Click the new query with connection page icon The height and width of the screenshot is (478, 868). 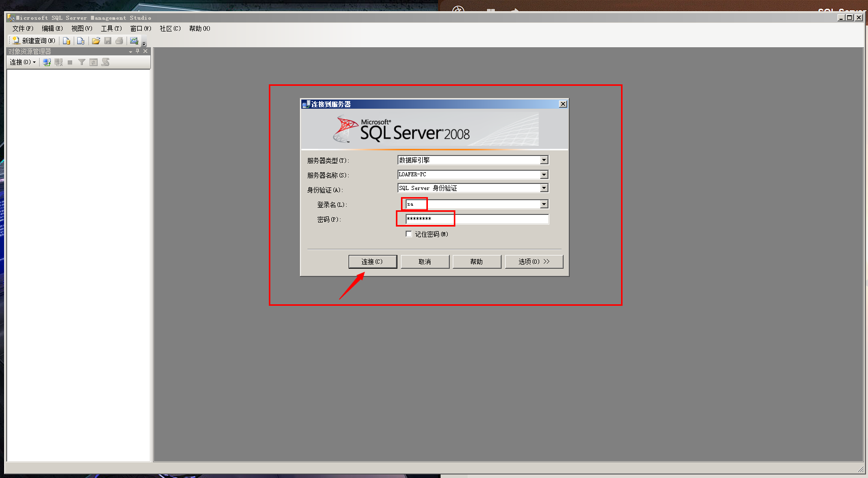[80, 41]
